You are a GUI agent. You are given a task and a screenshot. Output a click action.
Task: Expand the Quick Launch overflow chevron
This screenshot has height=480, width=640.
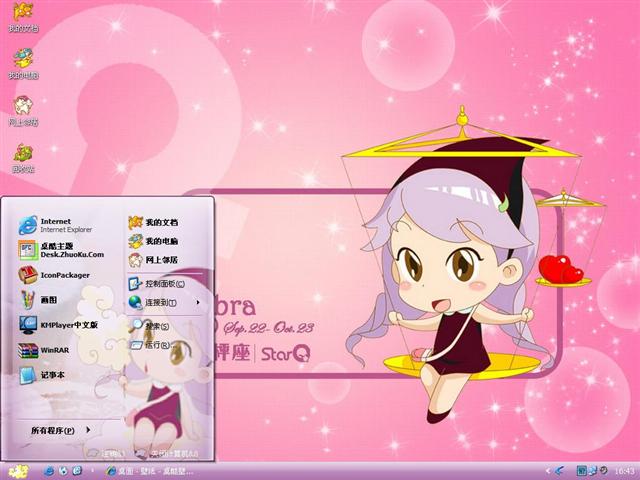click(x=91, y=471)
